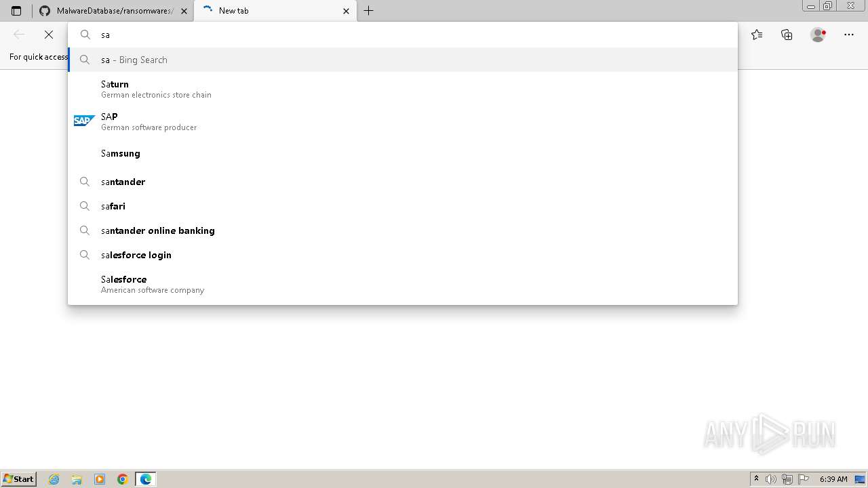The width and height of the screenshot is (868, 488).
Task: Stop loading the page
Action: (x=49, y=35)
